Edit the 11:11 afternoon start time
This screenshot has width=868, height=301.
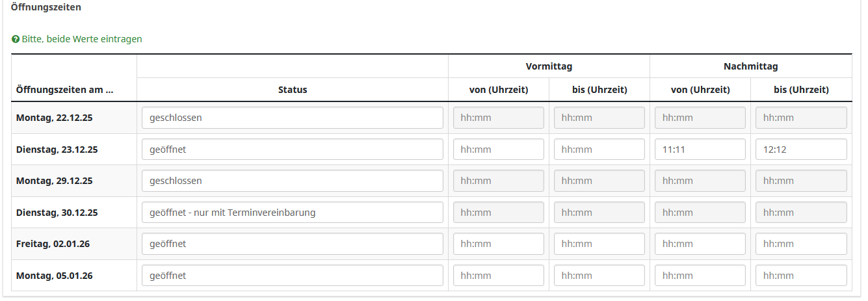[x=700, y=150]
